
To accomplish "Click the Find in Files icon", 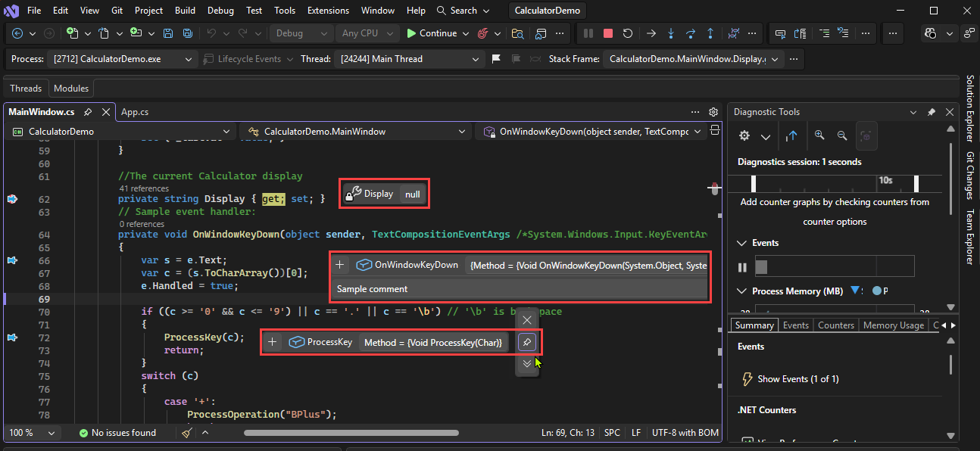I will point(518,33).
